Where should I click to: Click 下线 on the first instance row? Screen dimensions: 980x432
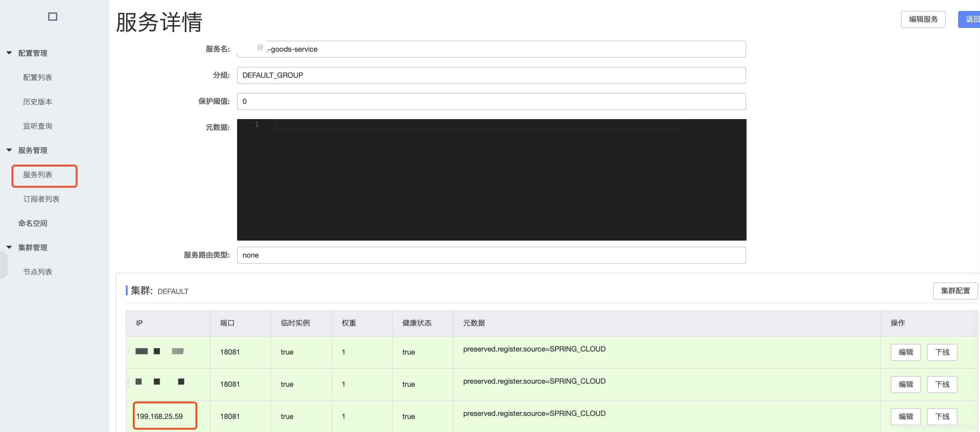[942, 352]
